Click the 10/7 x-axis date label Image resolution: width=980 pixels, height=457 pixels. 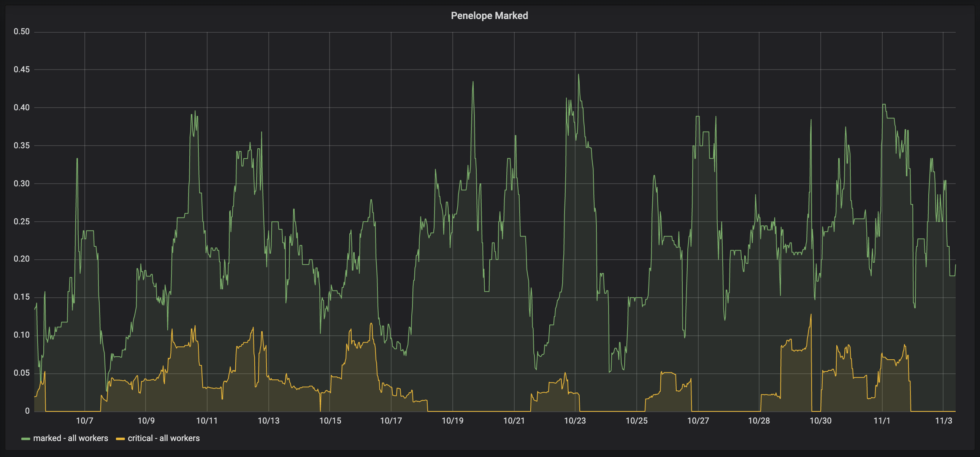point(84,421)
